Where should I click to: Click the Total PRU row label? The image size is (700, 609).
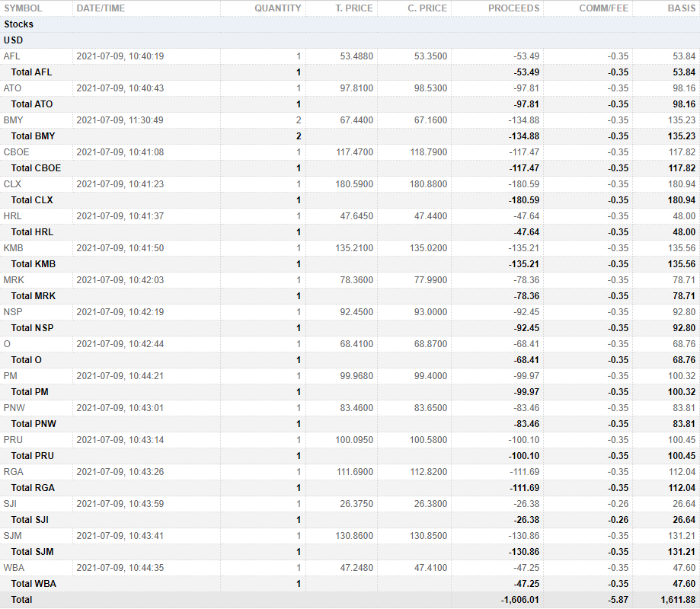(32, 457)
